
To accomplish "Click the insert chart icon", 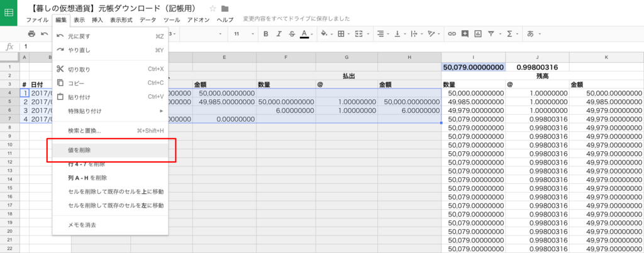I will [478, 34].
